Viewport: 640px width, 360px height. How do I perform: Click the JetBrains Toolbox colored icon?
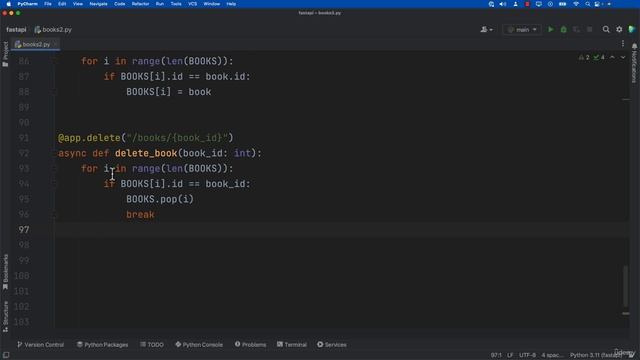[632, 29]
